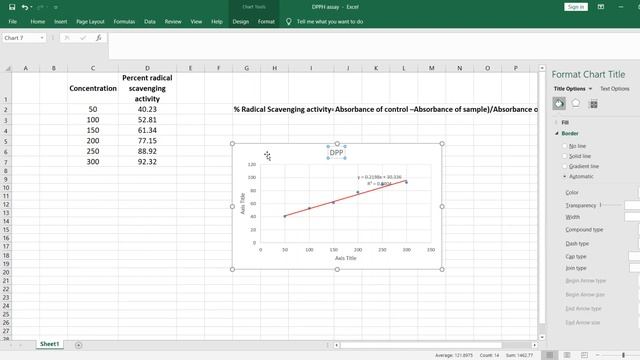
Task: Select the Solid line radio button
Action: pyautogui.click(x=564, y=156)
